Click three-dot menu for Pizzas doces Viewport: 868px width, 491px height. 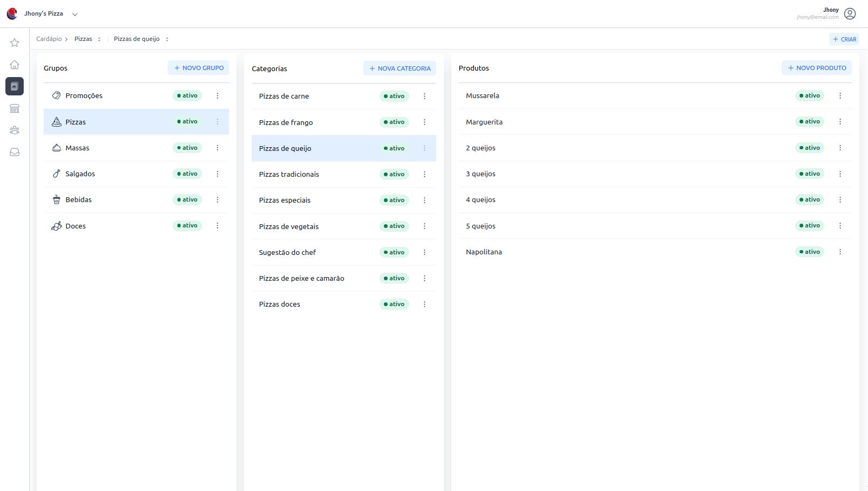coord(424,305)
